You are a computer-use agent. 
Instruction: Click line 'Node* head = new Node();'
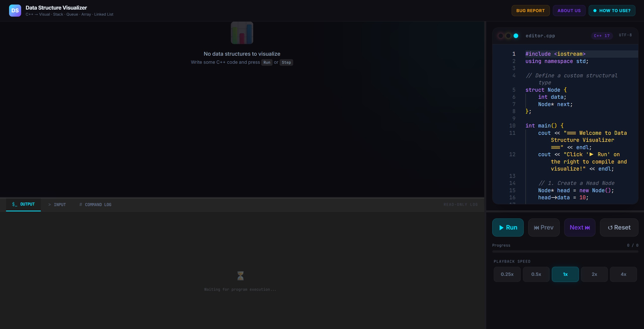[576, 190]
